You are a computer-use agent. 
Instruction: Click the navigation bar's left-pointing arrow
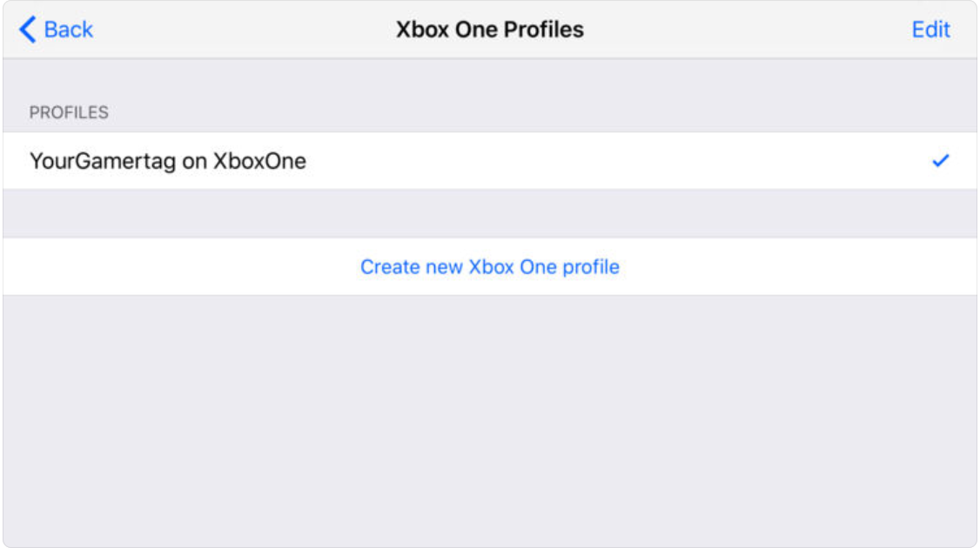point(28,30)
